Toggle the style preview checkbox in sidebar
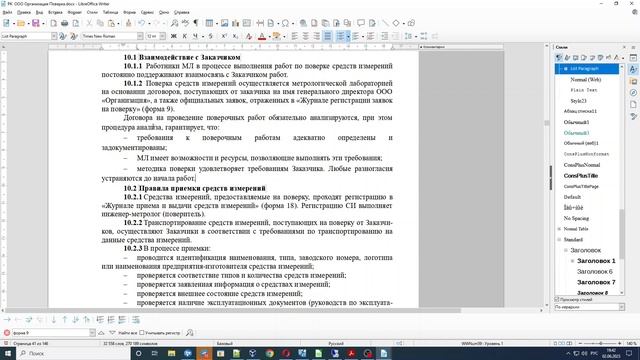Image resolution: width=640 pixels, height=360 pixels. click(x=557, y=300)
